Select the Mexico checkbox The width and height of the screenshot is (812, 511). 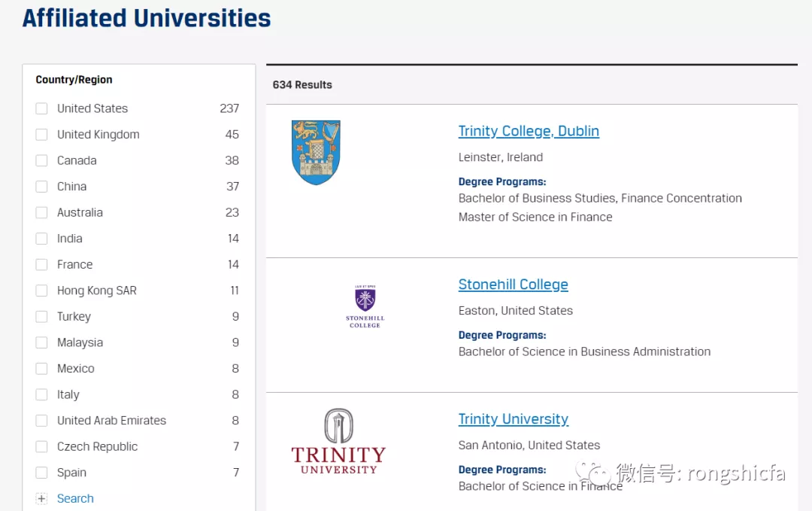pyautogui.click(x=41, y=369)
